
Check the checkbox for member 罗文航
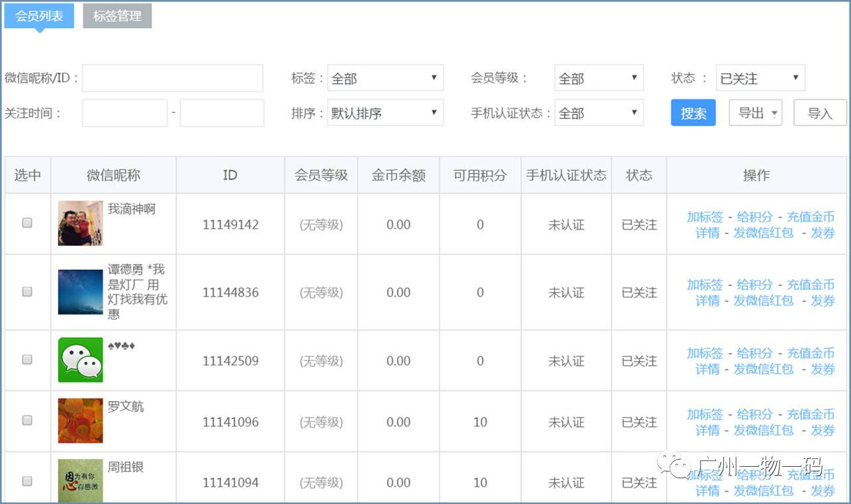27,420
